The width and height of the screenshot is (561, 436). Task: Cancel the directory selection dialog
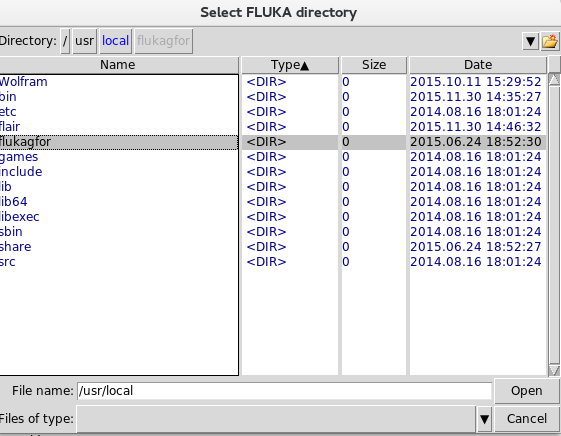(527, 418)
